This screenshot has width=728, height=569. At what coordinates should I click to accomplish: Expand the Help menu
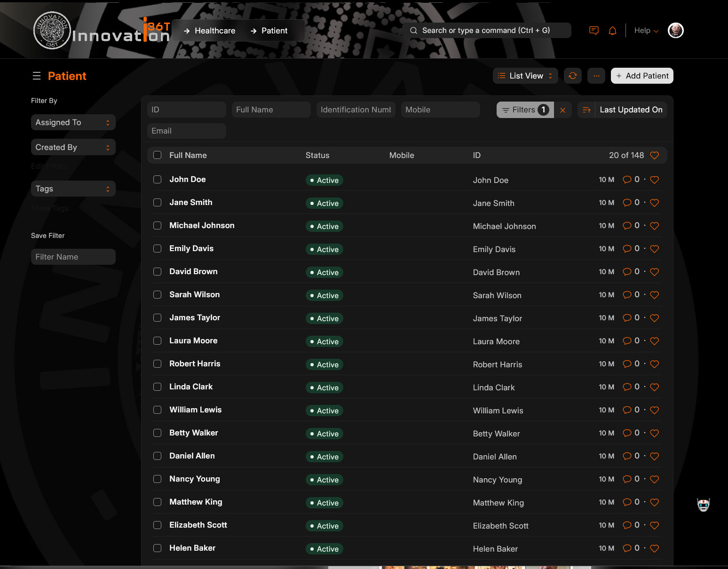[646, 31]
